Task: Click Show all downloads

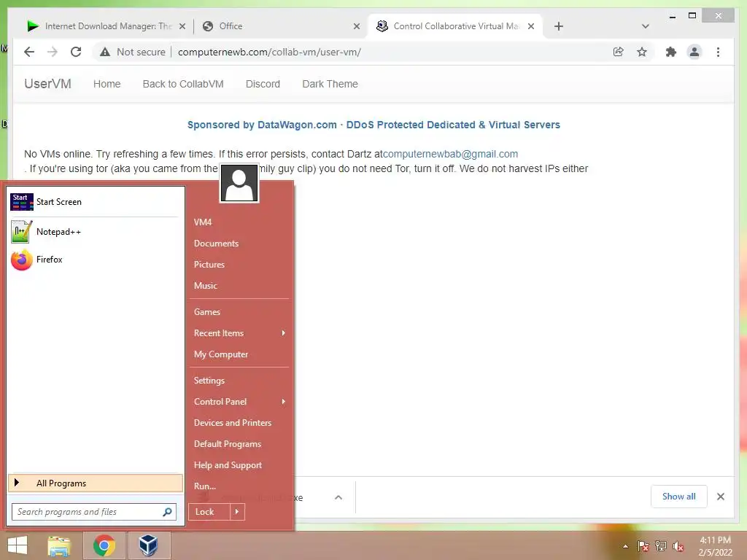Action: 679,497
